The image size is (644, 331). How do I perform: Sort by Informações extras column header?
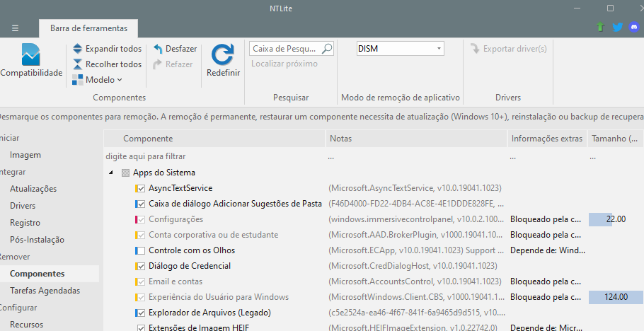(x=547, y=139)
